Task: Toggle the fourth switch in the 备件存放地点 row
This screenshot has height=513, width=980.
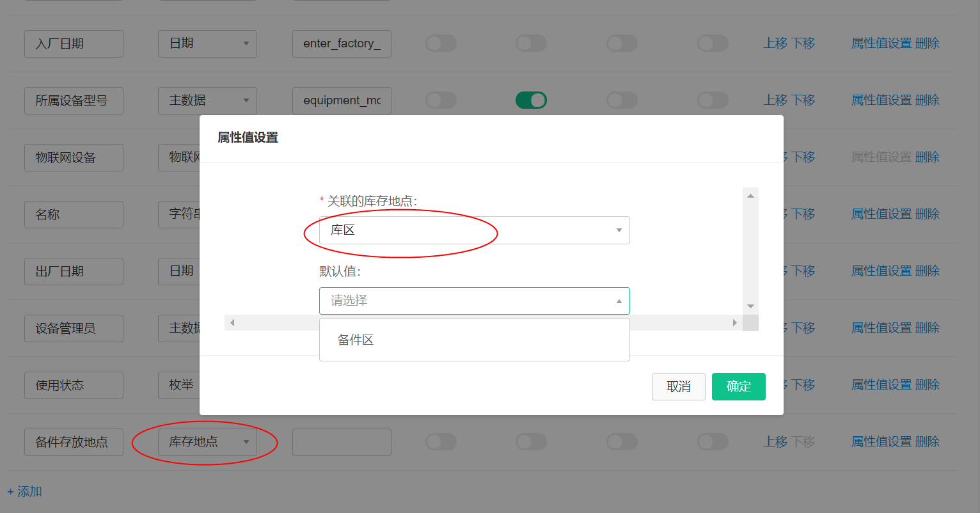Action: (713, 442)
